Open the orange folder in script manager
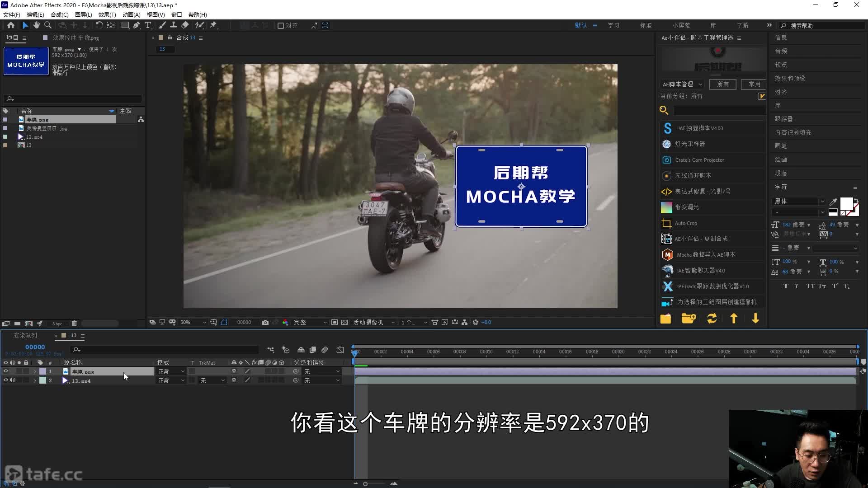Image resolution: width=868 pixels, height=488 pixels. [665, 319]
